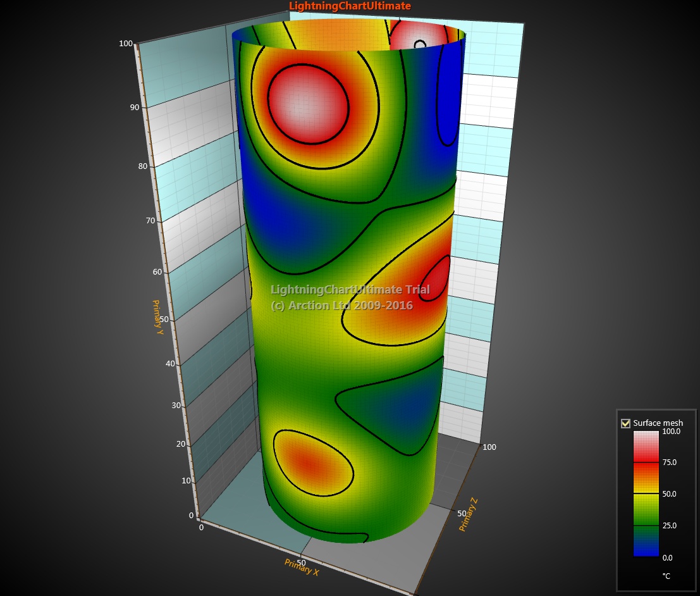Click the 25.0 legend value
The image size is (700, 596).
pyautogui.click(x=669, y=526)
